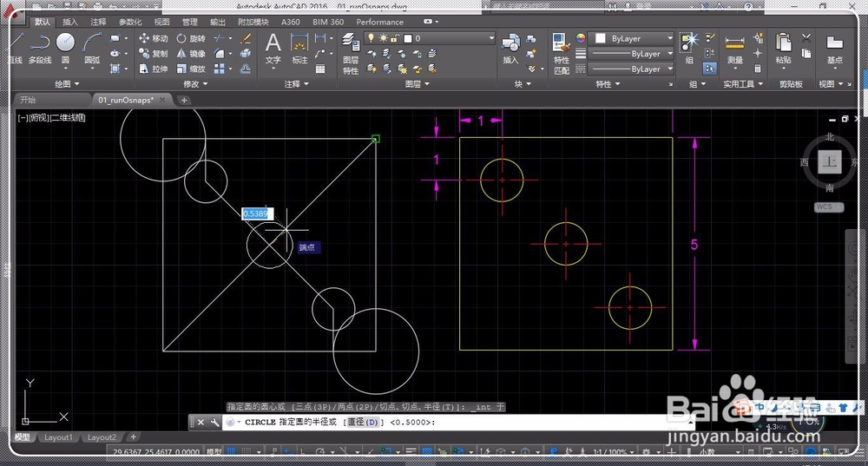Image resolution: width=868 pixels, height=466 pixels.
Task: Toggle layer on/off lightbulb icon
Action: [371, 38]
